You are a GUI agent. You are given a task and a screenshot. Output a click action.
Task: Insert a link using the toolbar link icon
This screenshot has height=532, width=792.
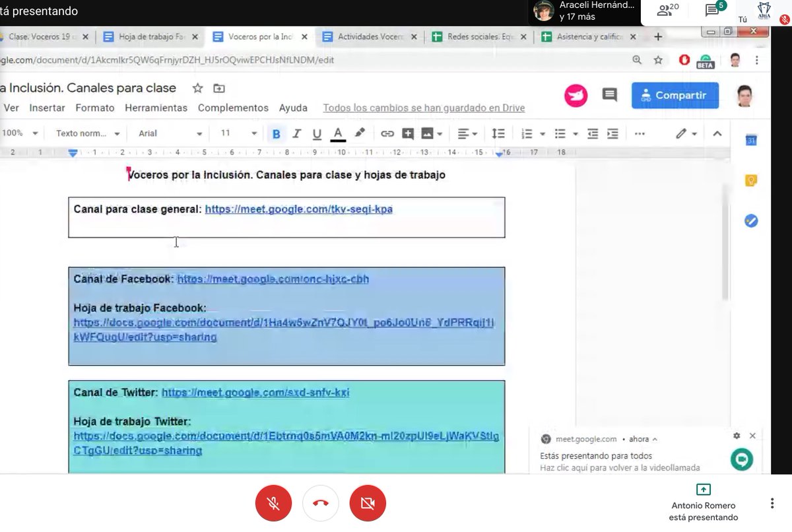click(x=387, y=133)
